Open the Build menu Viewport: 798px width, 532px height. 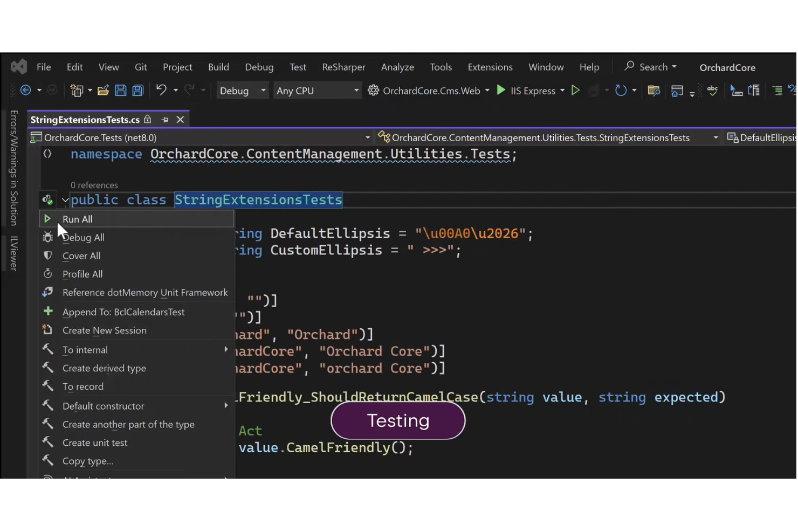click(218, 67)
